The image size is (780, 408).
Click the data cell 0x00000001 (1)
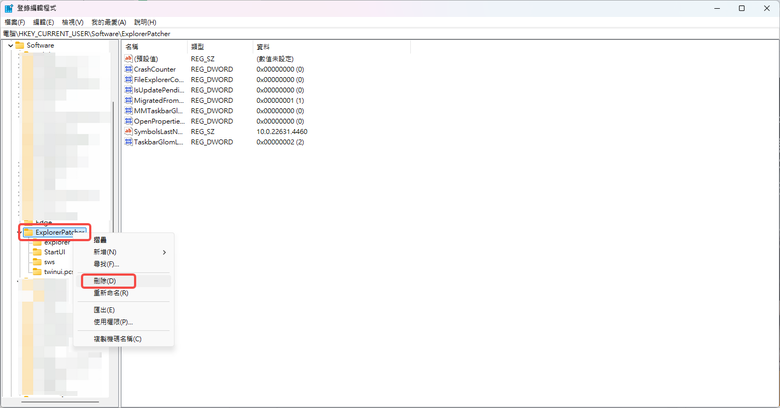click(280, 101)
